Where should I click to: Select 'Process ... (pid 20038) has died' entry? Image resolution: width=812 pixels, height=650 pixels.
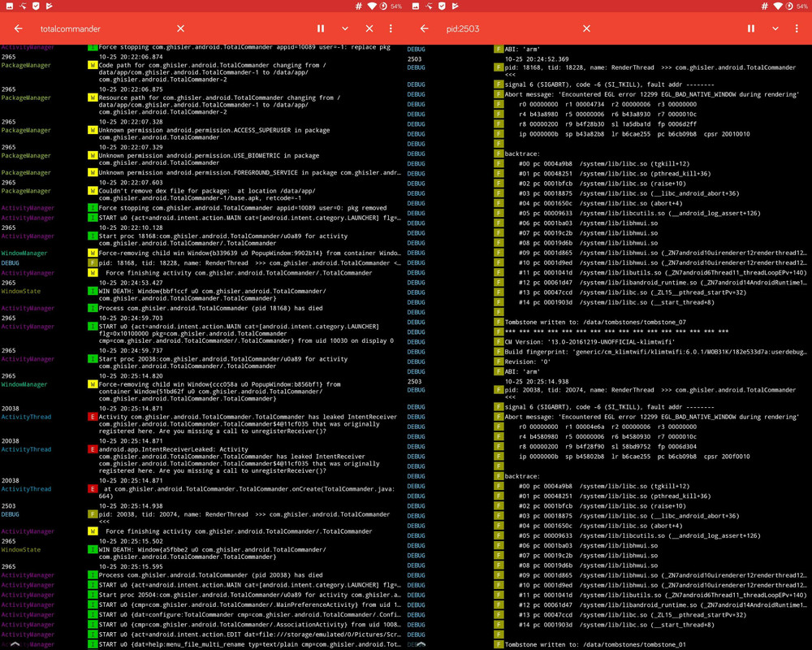[202, 574]
